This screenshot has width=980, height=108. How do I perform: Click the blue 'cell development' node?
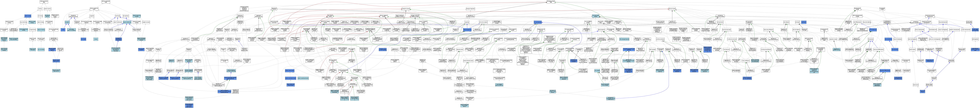873,30
